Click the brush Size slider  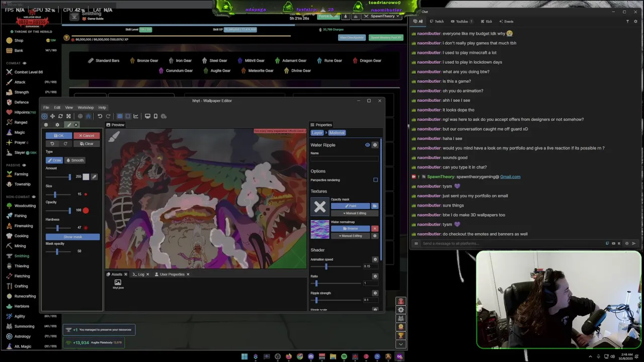(58, 195)
